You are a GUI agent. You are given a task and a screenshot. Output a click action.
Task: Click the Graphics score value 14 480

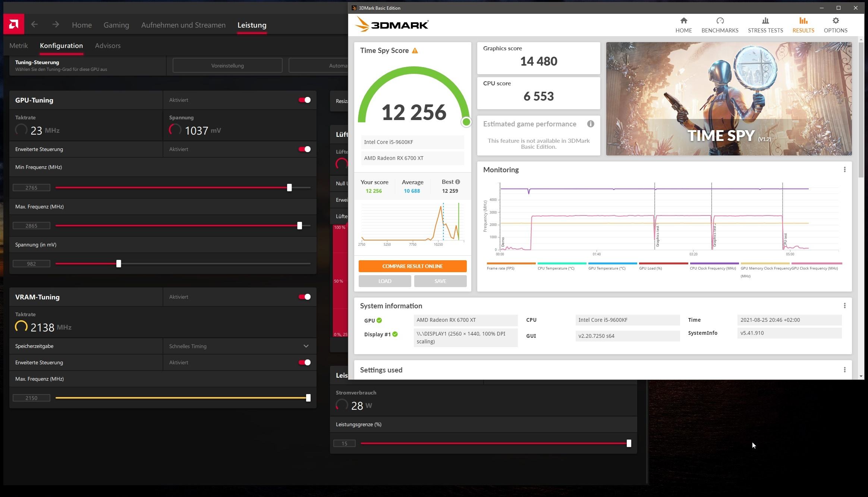coord(538,61)
